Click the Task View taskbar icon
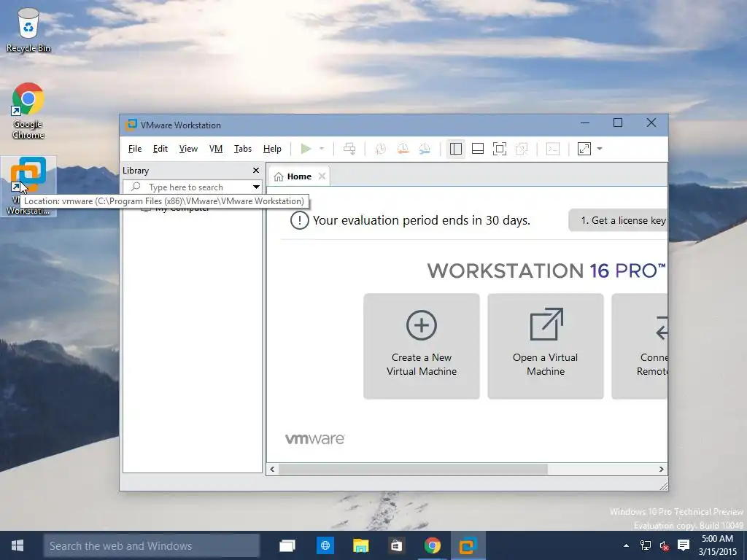747x560 pixels. (287, 545)
